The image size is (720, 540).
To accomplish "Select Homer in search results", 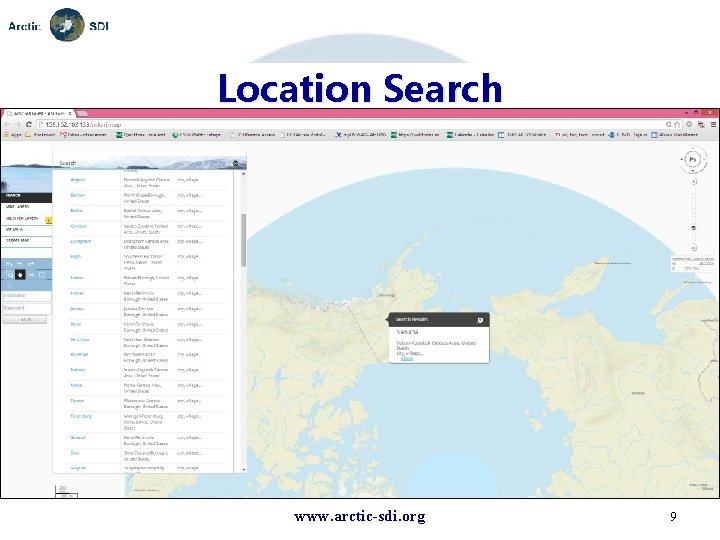I will tap(77, 293).
